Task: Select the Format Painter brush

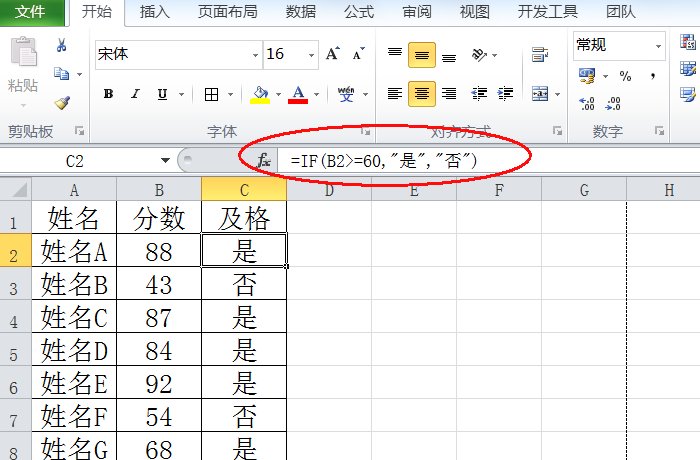Action: coord(62,103)
